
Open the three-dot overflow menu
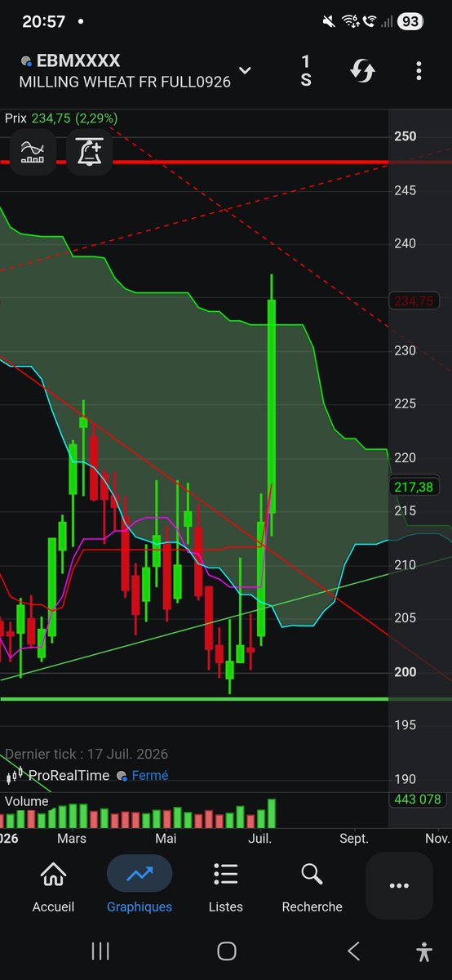pyautogui.click(x=419, y=71)
